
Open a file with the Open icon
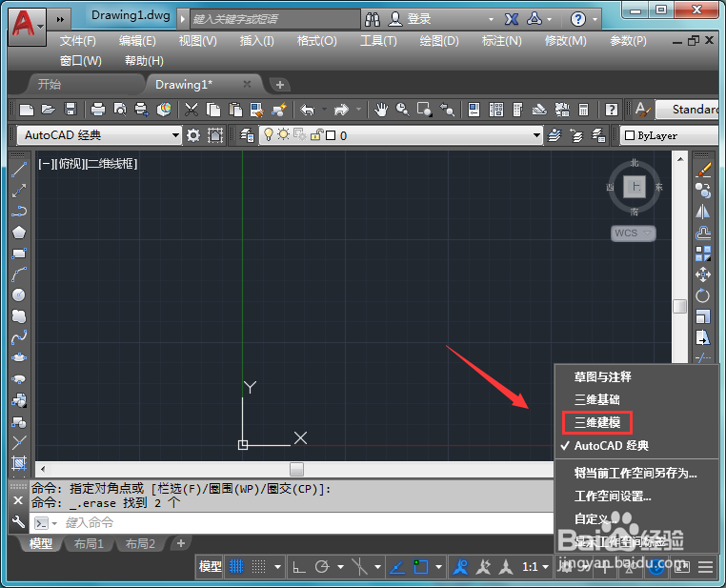tap(49, 110)
